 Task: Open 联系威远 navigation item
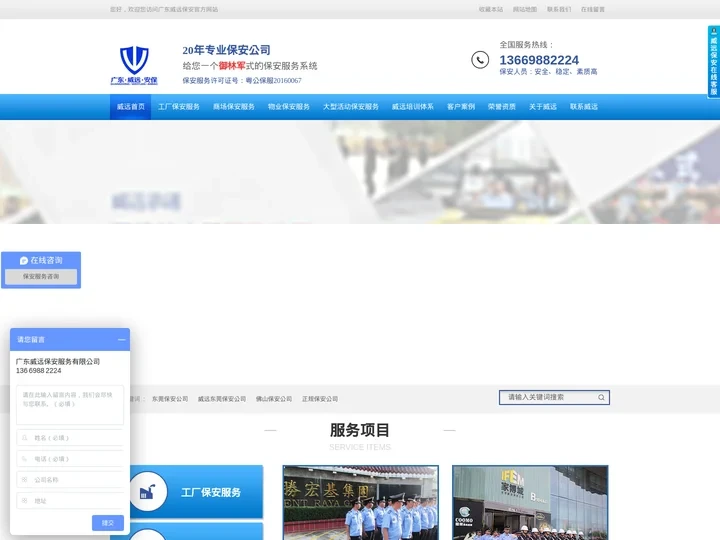tap(584, 107)
